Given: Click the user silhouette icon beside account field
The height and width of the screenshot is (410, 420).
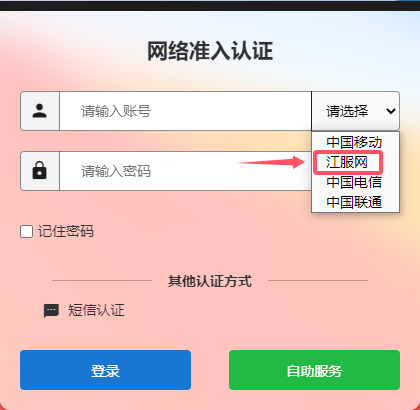Looking at the screenshot, I should [x=40, y=111].
